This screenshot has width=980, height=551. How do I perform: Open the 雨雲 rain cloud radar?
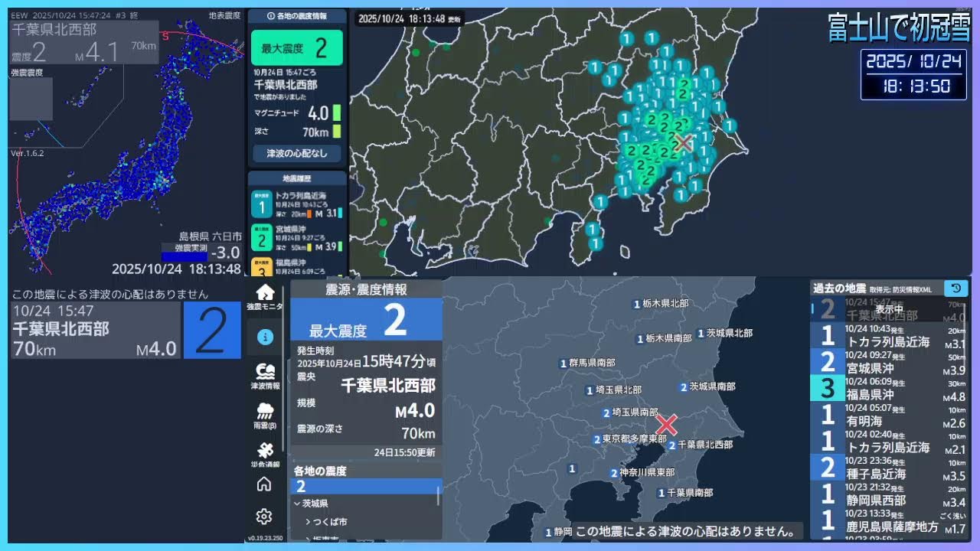point(265,417)
